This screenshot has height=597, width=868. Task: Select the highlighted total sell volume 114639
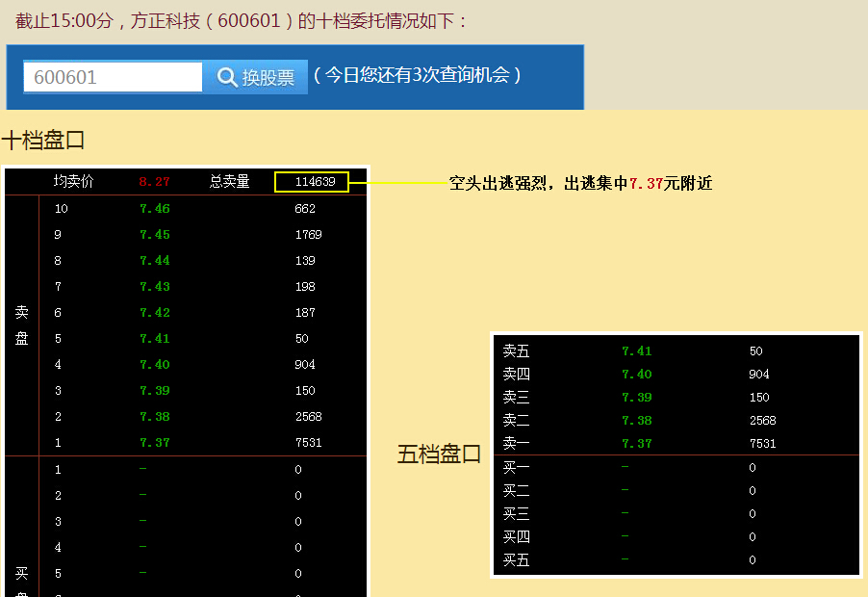tap(311, 181)
